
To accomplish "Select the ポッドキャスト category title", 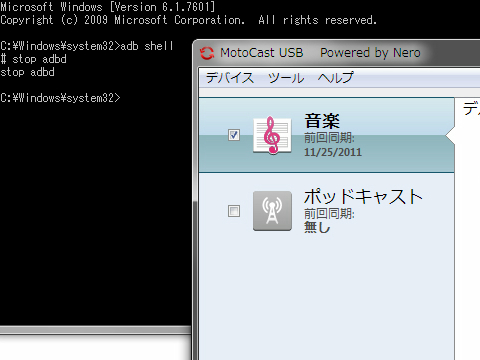I will (x=363, y=196).
